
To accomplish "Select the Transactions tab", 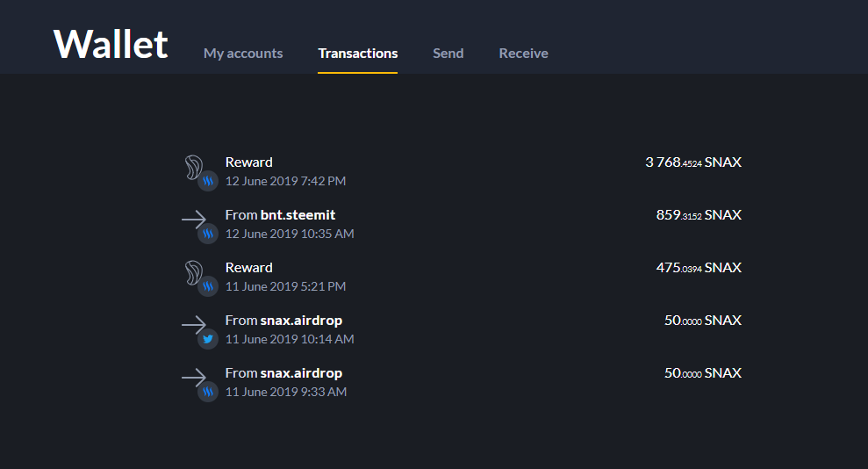I will tap(357, 54).
